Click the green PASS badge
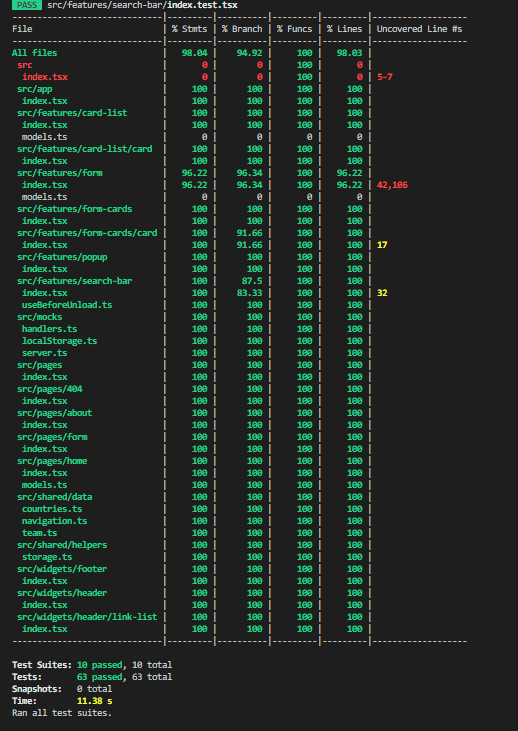This screenshot has height=731, width=518. pos(28,5)
